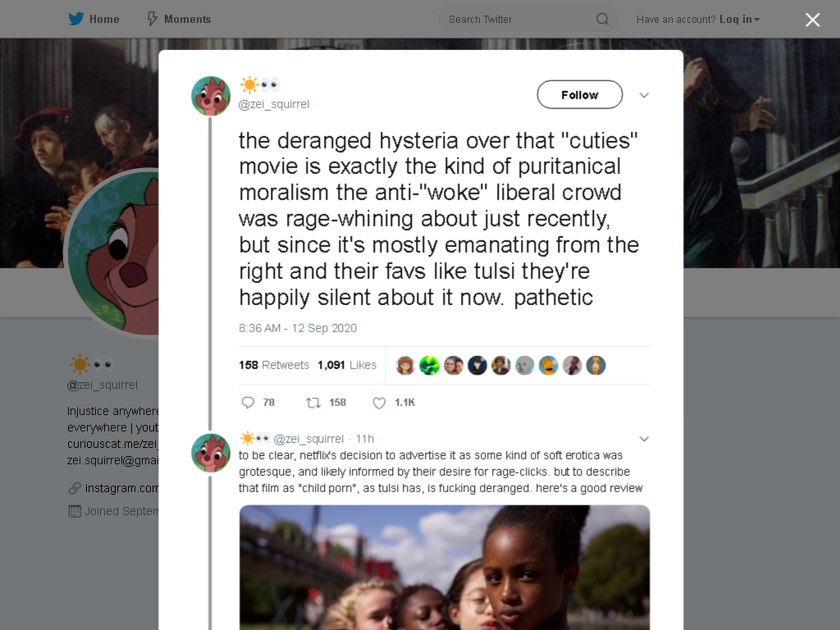
Task: Click the Follow button
Action: (580, 95)
